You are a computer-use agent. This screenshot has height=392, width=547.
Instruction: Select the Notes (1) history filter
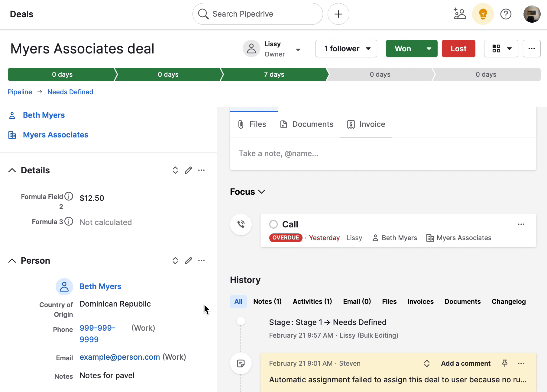[267, 301]
